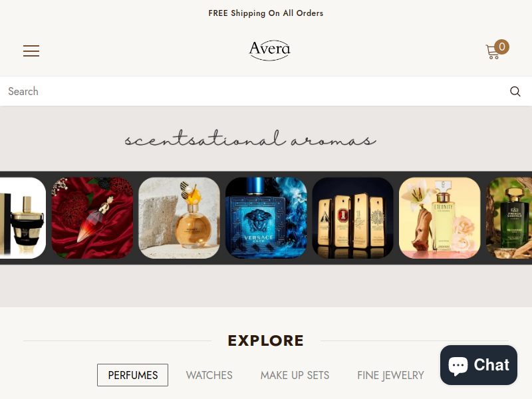The image size is (532, 399).
Task: Switch to the FINE JEWELRY tab
Action: [390, 375]
